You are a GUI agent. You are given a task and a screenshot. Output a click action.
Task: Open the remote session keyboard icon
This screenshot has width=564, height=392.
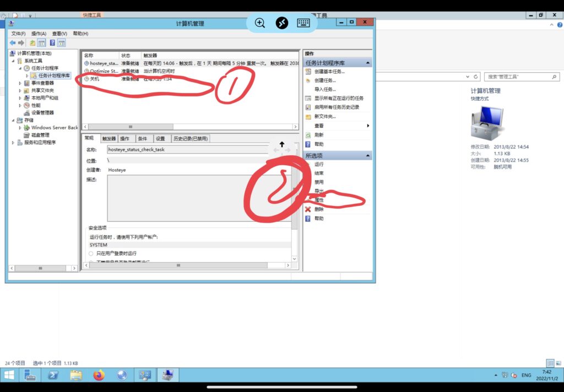click(x=303, y=23)
